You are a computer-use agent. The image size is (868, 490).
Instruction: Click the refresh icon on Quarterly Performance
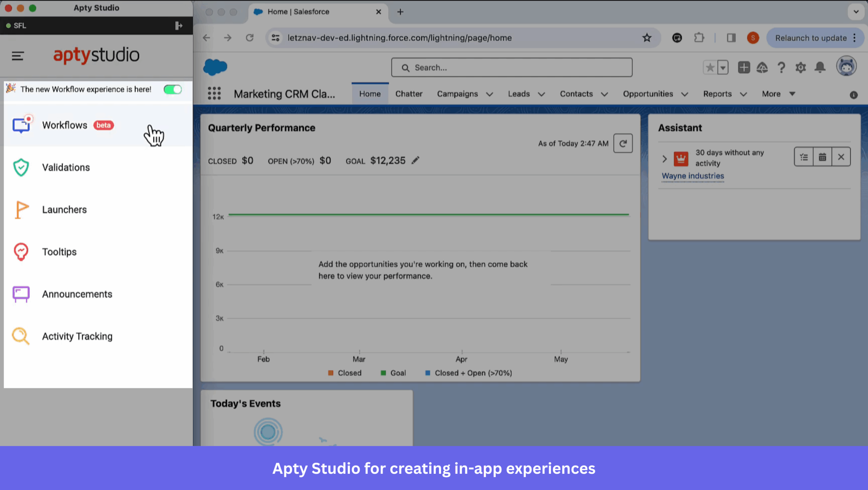coord(623,143)
